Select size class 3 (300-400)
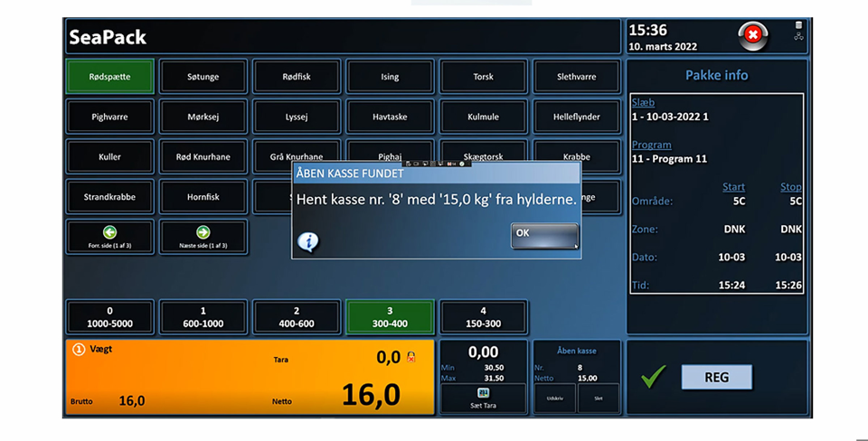 pos(390,317)
